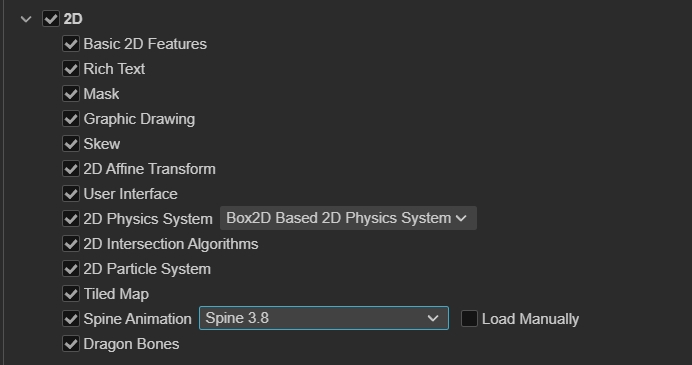The height and width of the screenshot is (365, 692).
Task: Disable 2D Affine Transform checkbox
Action: [71, 169]
